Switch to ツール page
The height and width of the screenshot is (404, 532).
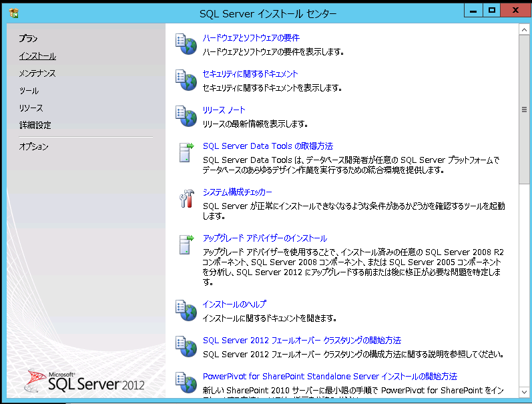point(29,91)
